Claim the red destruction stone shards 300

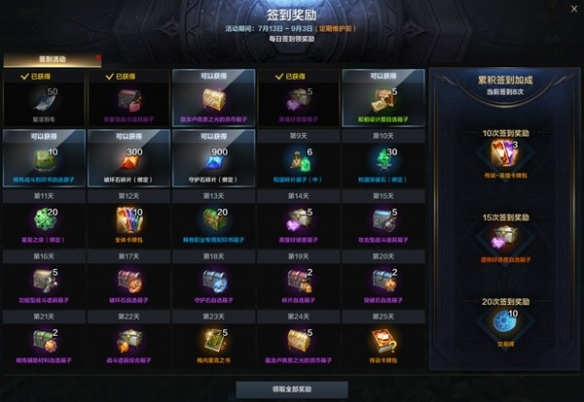(x=129, y=160)
